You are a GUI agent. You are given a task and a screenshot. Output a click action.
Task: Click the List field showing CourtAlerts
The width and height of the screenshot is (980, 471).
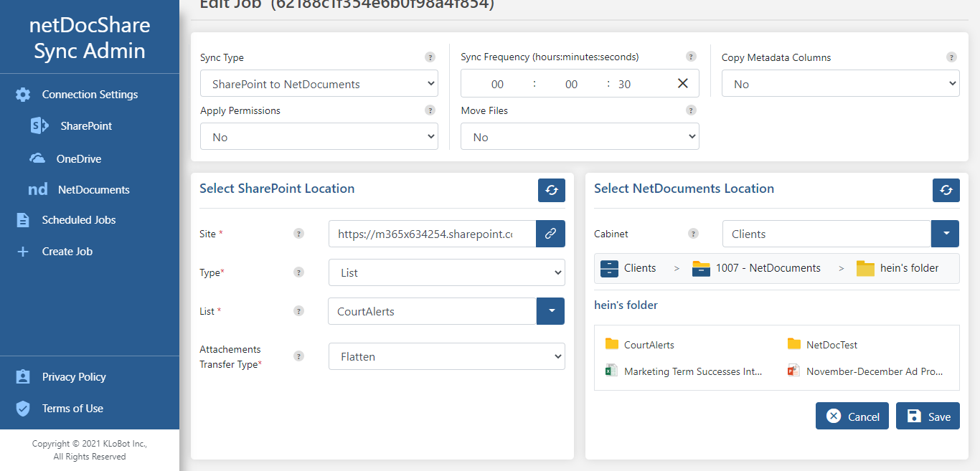point(432,311)
